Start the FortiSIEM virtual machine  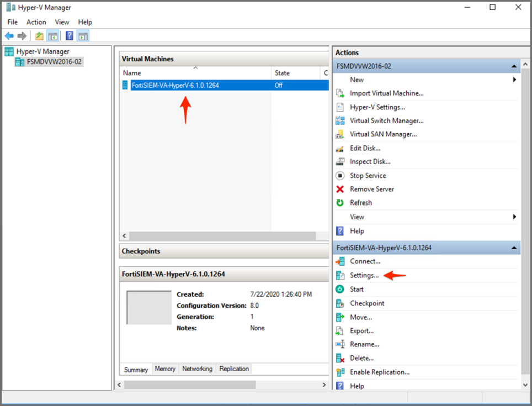click(x=358, y=289)
